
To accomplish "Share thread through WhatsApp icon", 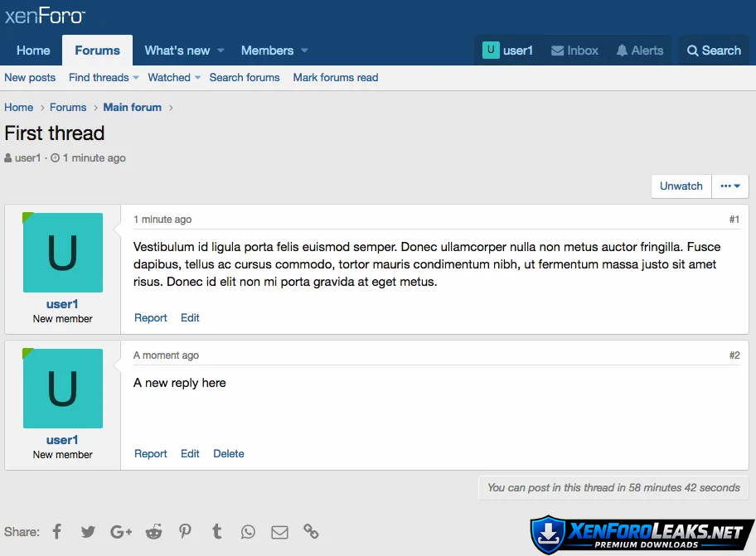I will pos(248,532).
